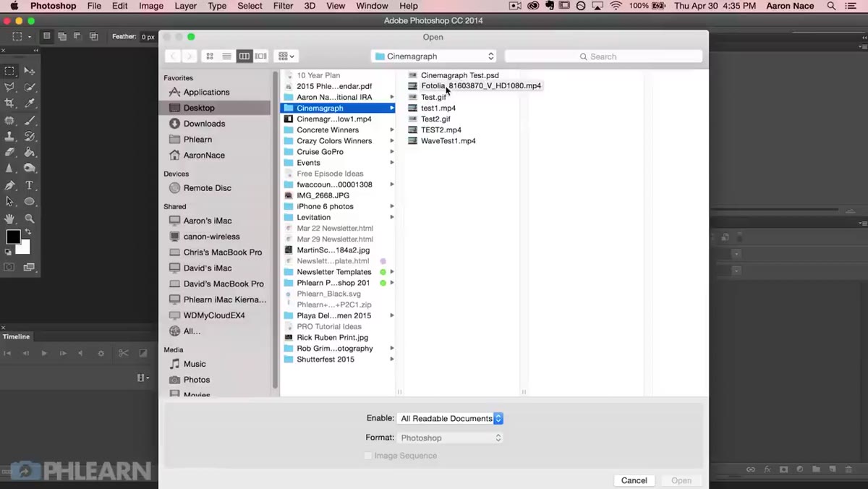Choose New Selection mode in options bar
The height and width of the screenshot is (489, 868).
coord(46,36)
